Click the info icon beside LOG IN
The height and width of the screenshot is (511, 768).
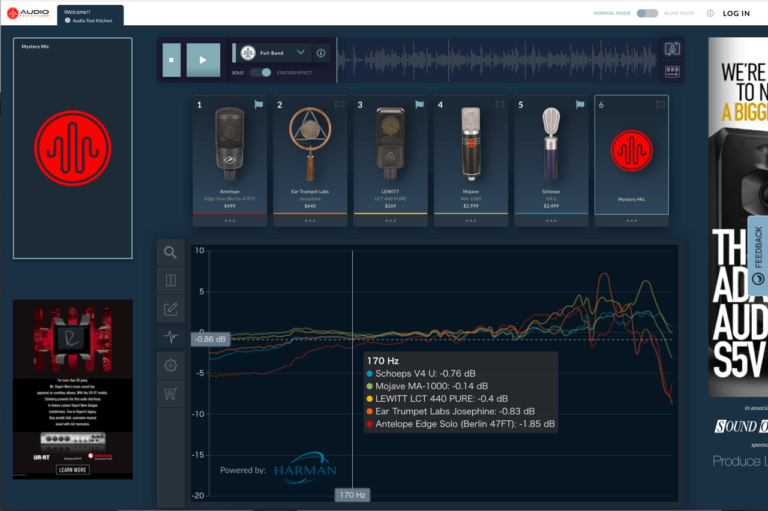click(710, 13)
